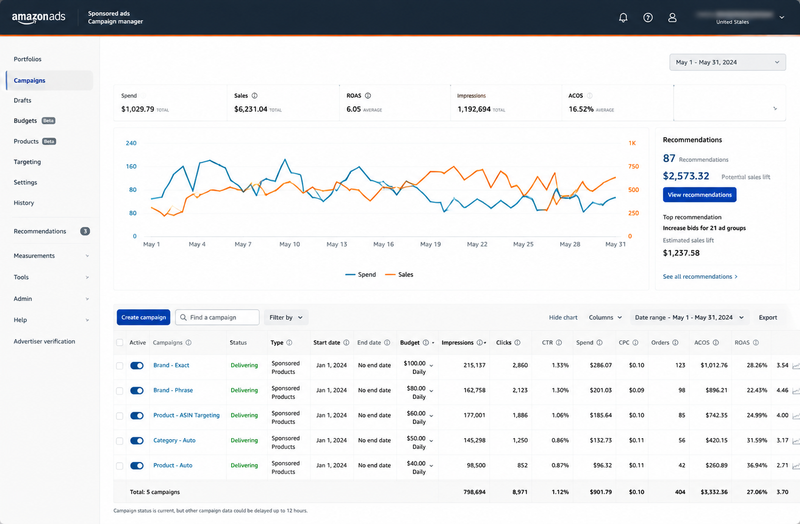Click the info icon next to Sales metric
This screenshot has width=800, height=524.
tap(255, 95)
